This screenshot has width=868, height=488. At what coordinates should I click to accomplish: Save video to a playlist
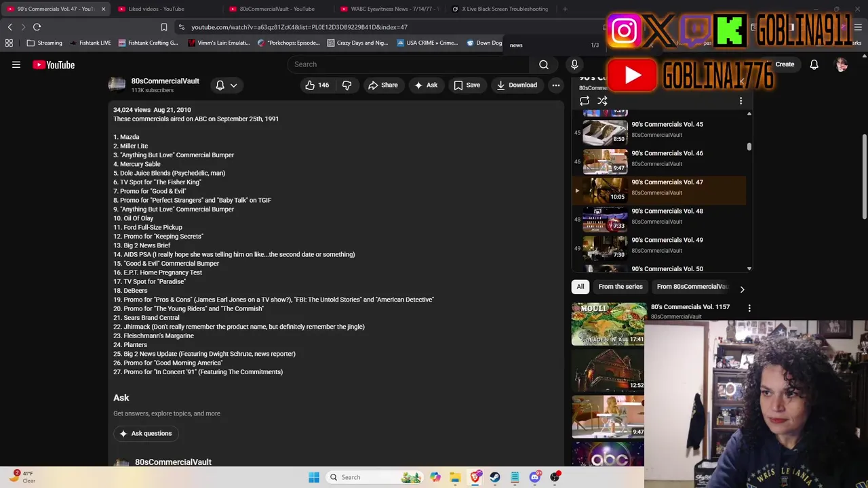(x=467, y=85)
